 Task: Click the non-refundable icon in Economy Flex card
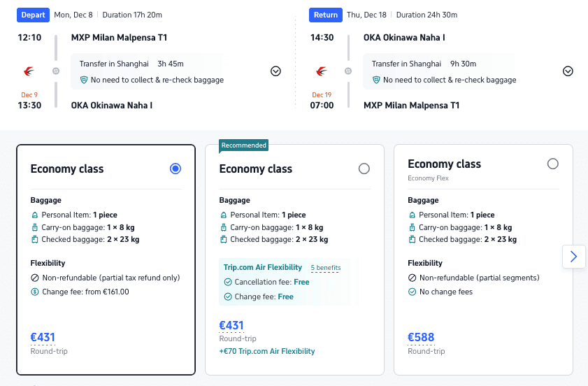pyautogui.click(x=412, y=278)
